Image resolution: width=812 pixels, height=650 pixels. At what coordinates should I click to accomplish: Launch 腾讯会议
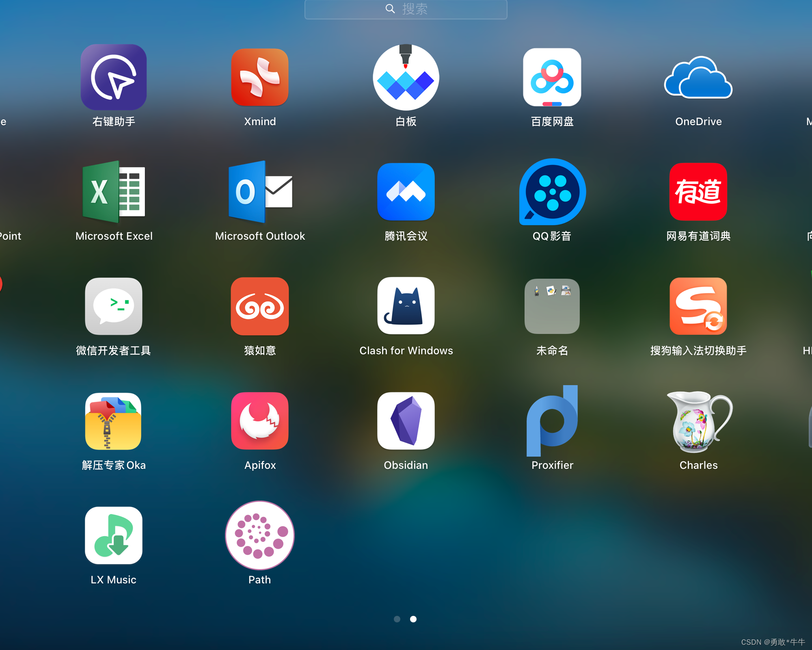pos(406,192)
